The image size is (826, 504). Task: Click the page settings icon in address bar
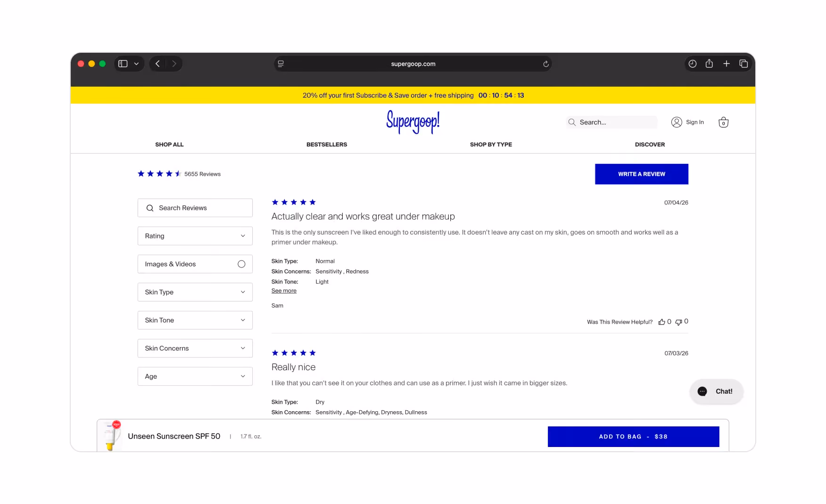pyautogui.click(x=281, y=64)
